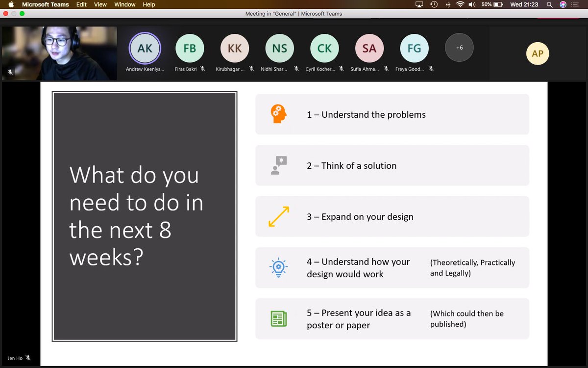Image resolution: width=588 pixels, height=368 pixels.
Task: Open Spotlight search
Action: (550, 4)
